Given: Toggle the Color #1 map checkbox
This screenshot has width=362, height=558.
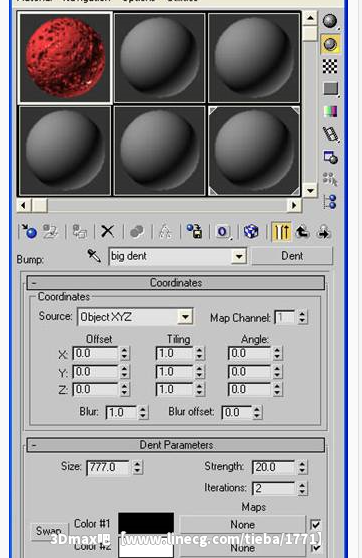Looking at the screenshot, I should click(x=315, y=525).
